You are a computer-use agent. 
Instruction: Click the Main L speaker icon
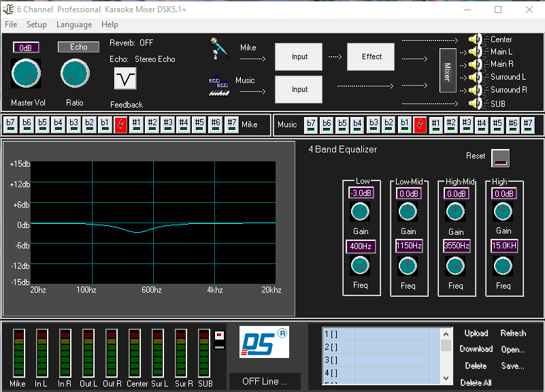(x=476, y=52)
